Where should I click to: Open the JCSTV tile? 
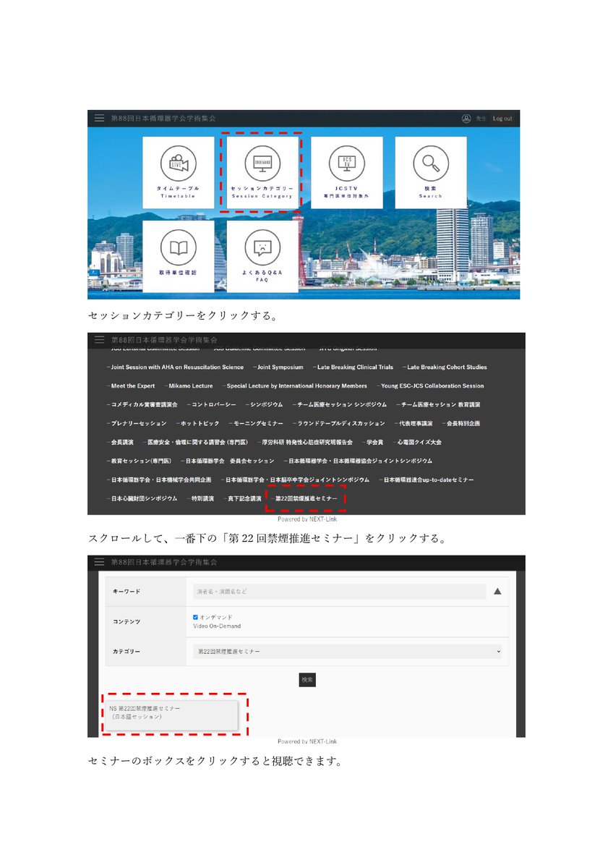pyautogui.click(x=346, y=173)
